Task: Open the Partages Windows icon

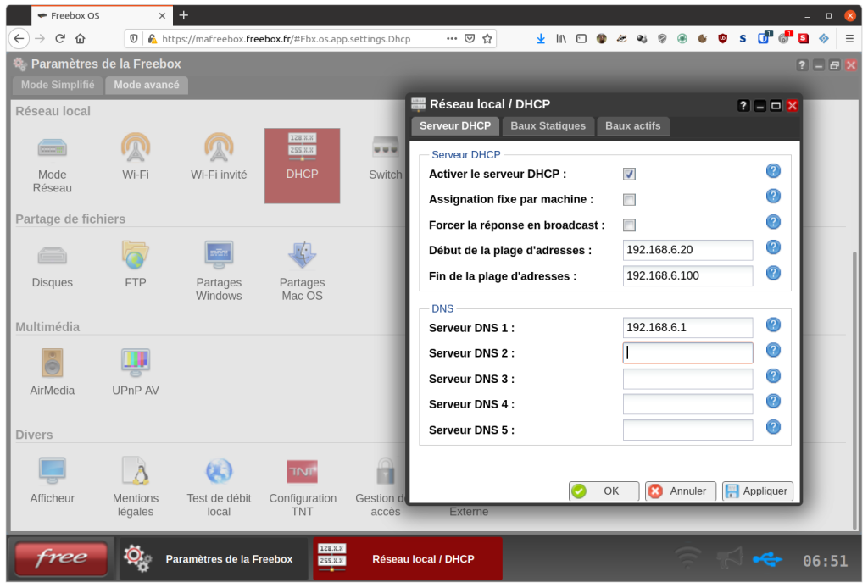Action: 219,270
